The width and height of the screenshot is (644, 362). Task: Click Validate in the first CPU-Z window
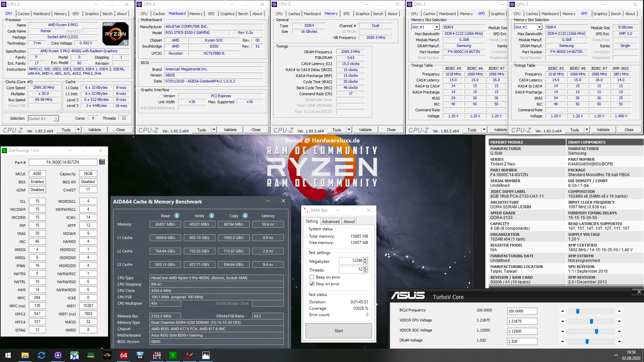[x=95, y=130]
